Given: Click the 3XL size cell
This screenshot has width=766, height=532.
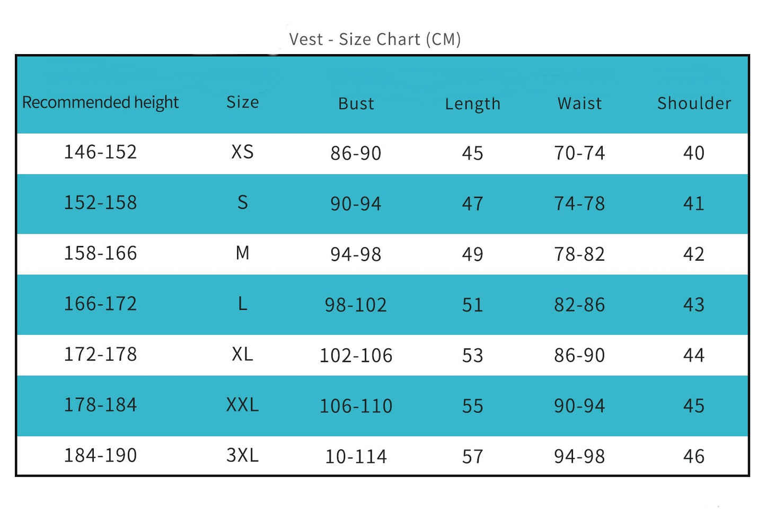Looking at the screenshot, I should click(x=242, y=456).
